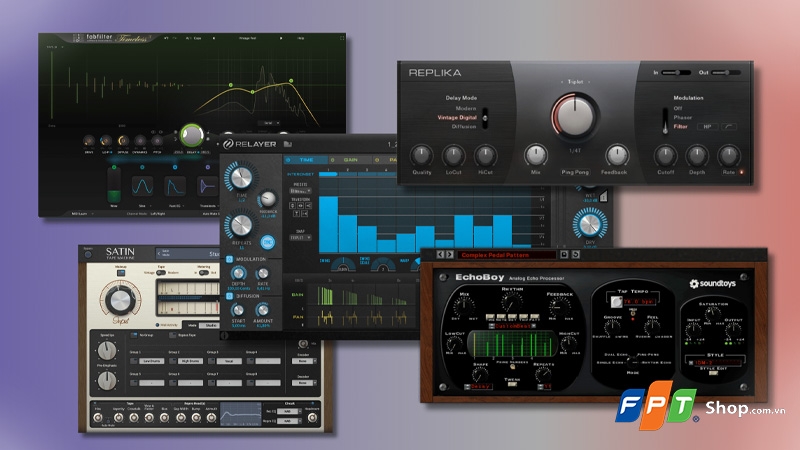Image resolution: width=800 pixels, height=450 pixels.
Task: Click the undo/revert icon in EchoBoy
Action: (x=576, y=254)
